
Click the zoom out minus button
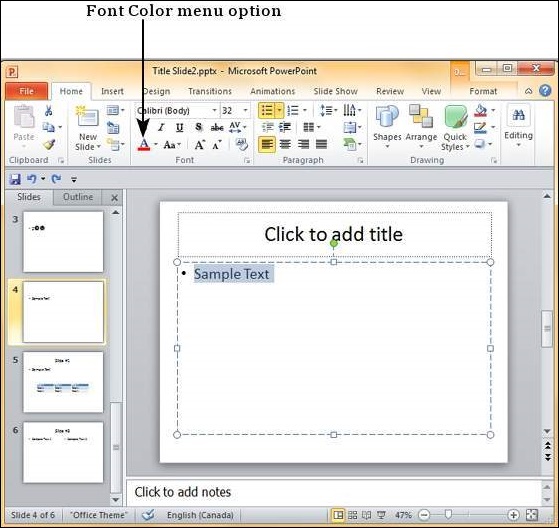click(x=424, y=515)
